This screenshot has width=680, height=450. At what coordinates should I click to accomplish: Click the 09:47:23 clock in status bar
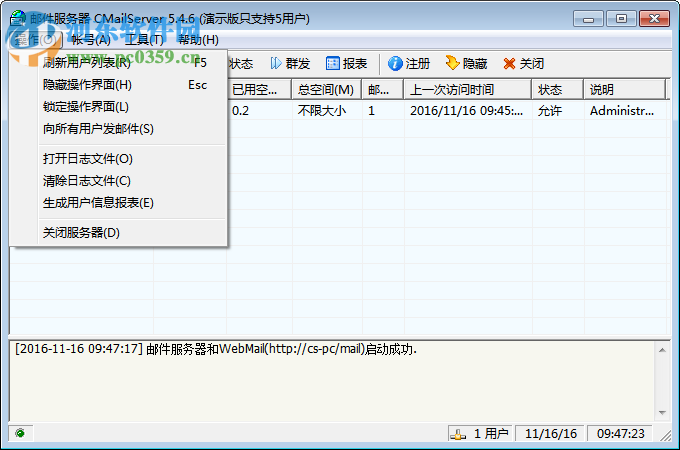tap(621, 434)
